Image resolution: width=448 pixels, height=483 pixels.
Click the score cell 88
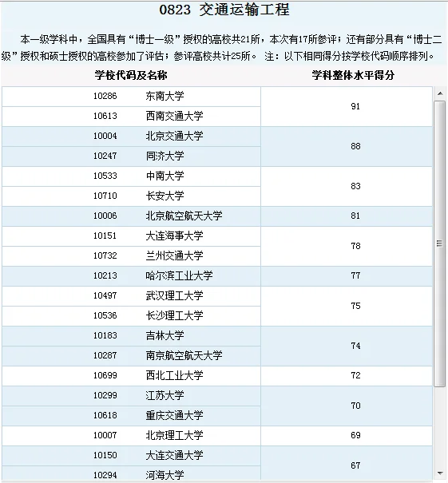pyautogui.click(x=347, y=147)
